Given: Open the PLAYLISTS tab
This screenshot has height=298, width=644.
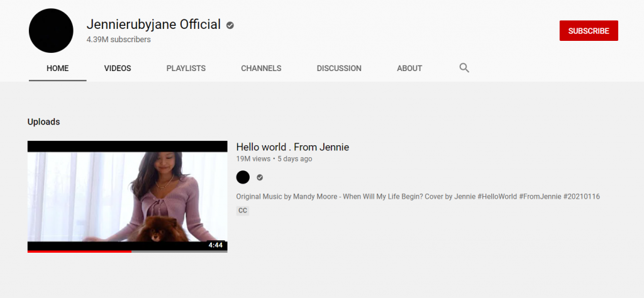Looking at the screenshot, I should point(186,69).
